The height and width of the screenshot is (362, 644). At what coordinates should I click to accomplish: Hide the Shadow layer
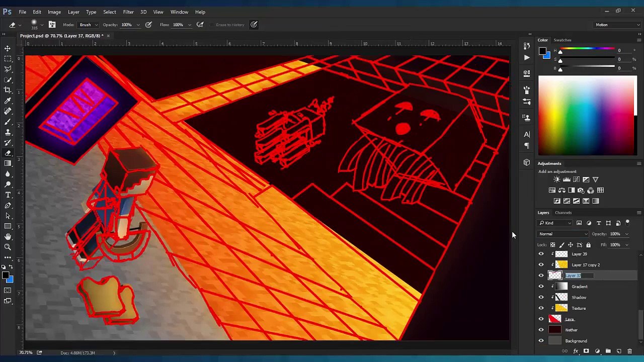pos(541,297)
